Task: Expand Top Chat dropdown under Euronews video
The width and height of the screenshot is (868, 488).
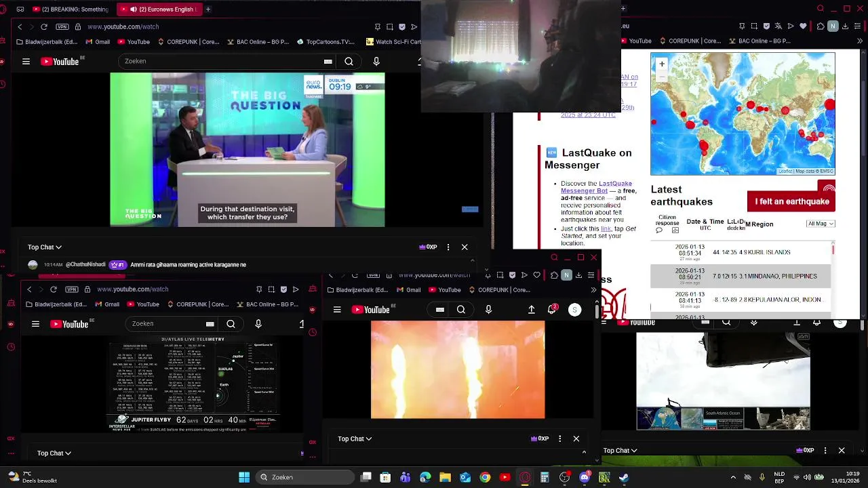Action: pyautogui.click(x=45, y=247)
